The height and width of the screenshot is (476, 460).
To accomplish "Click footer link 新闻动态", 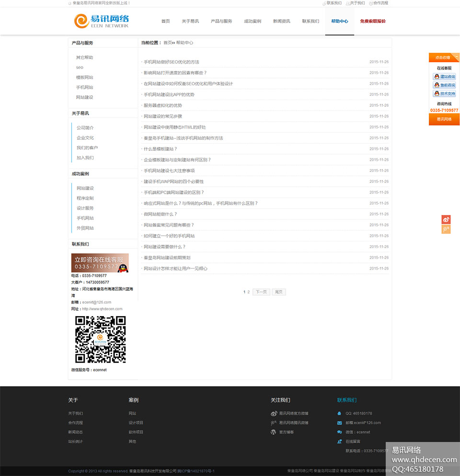I will pyautogui.click(x=75, y=432).
